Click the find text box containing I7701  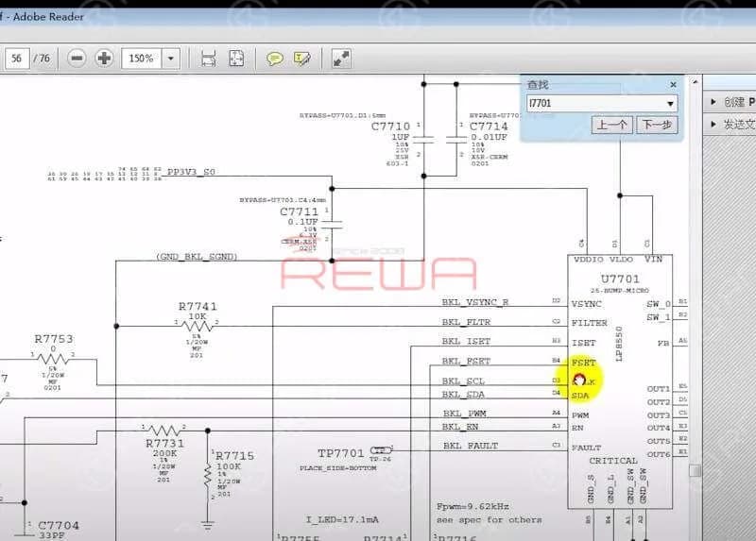(596, 103)
